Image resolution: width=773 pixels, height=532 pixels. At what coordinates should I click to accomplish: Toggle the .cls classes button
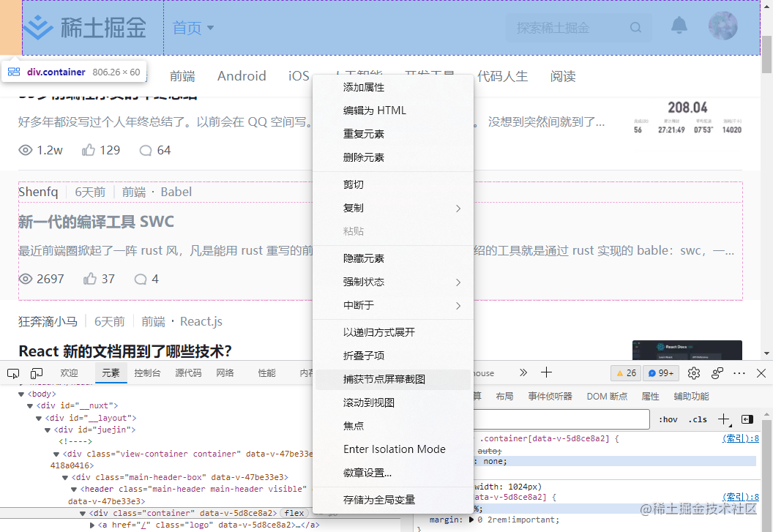(698, 419)
